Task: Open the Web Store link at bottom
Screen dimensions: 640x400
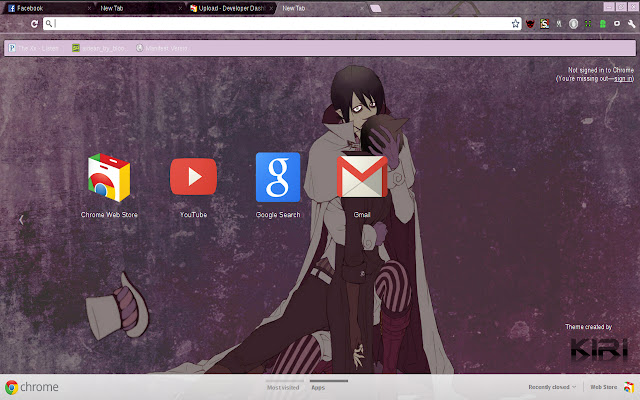Action: tap(603, 387)
